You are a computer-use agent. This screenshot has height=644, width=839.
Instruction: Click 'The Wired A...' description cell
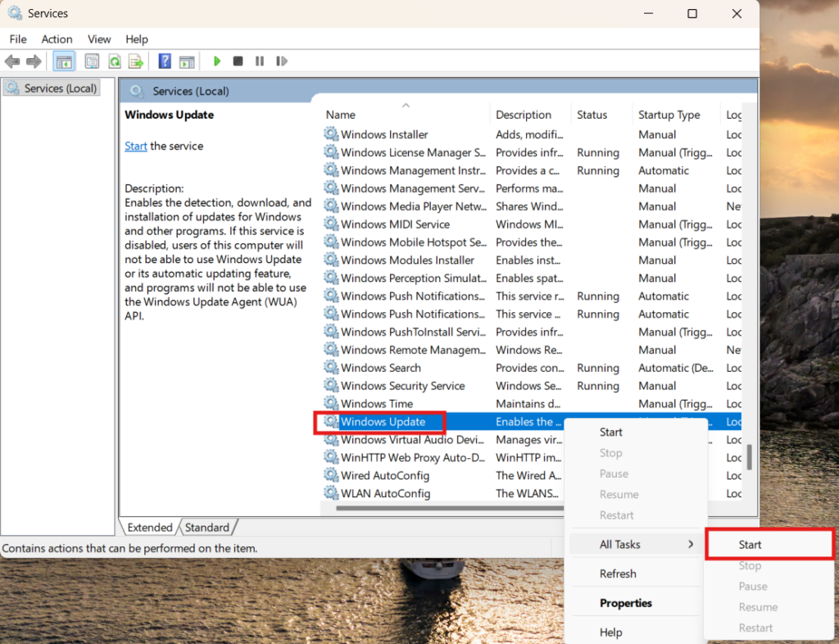click(x=528, y=475)
